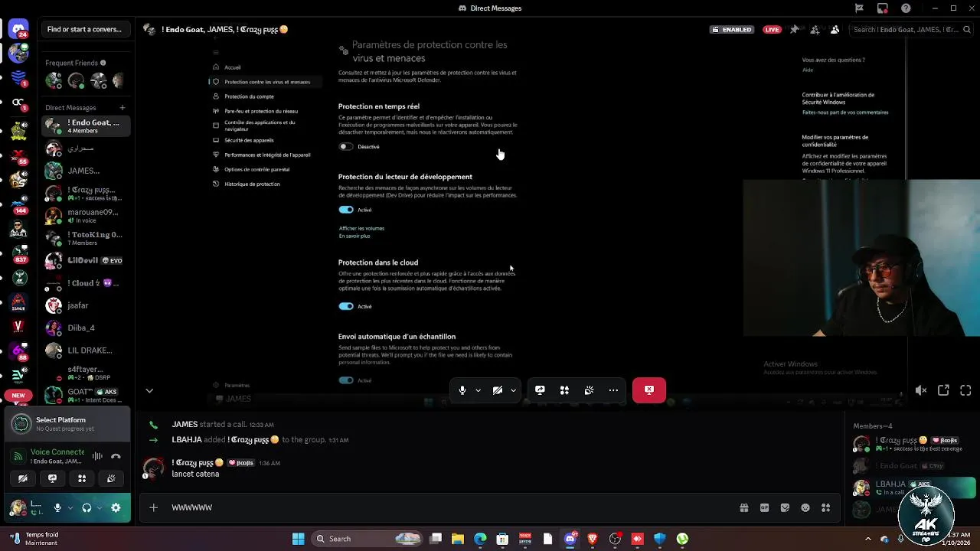Image resolution: width=980 pixels, height=551 pixels.
Task: Click the ENABLED badge in header
Action: coord(731,29)
